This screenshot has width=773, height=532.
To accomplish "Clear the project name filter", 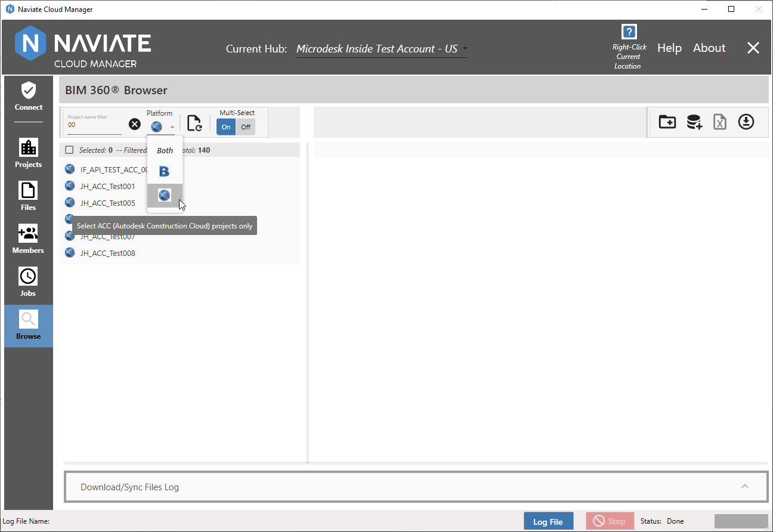I will 135,124.
